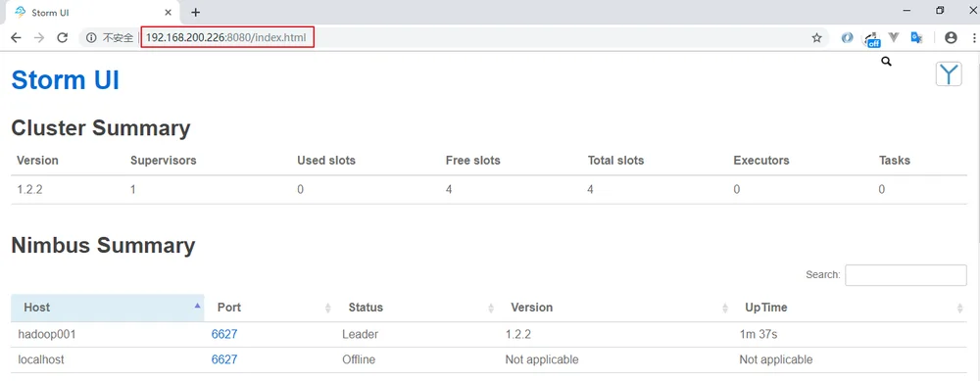Reload the Storm UI page

tap(62, 38)
